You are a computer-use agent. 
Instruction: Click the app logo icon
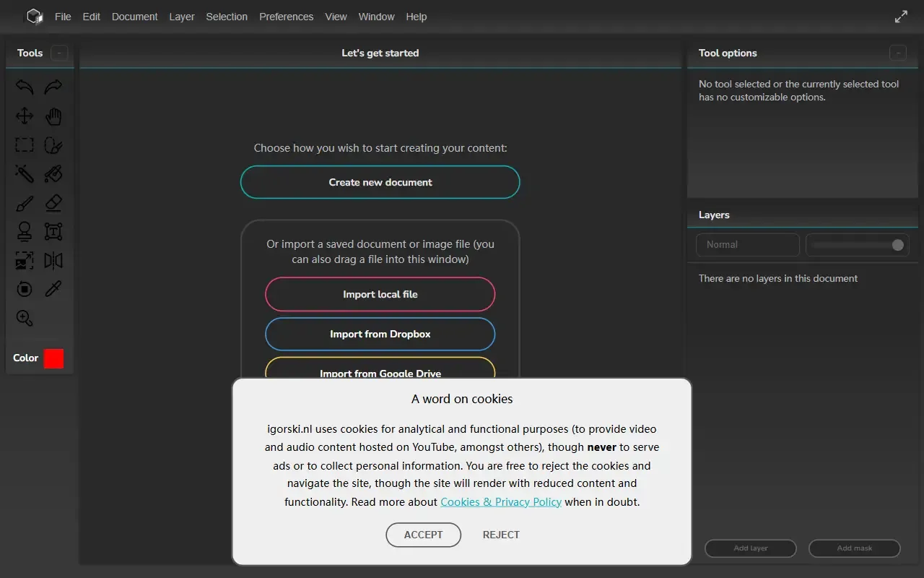(35, 17)
